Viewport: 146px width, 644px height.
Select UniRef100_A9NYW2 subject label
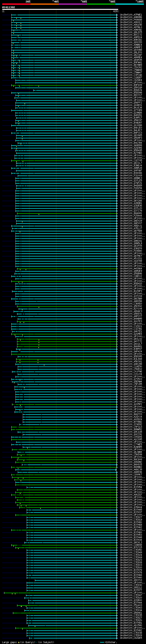pos(131,30)
